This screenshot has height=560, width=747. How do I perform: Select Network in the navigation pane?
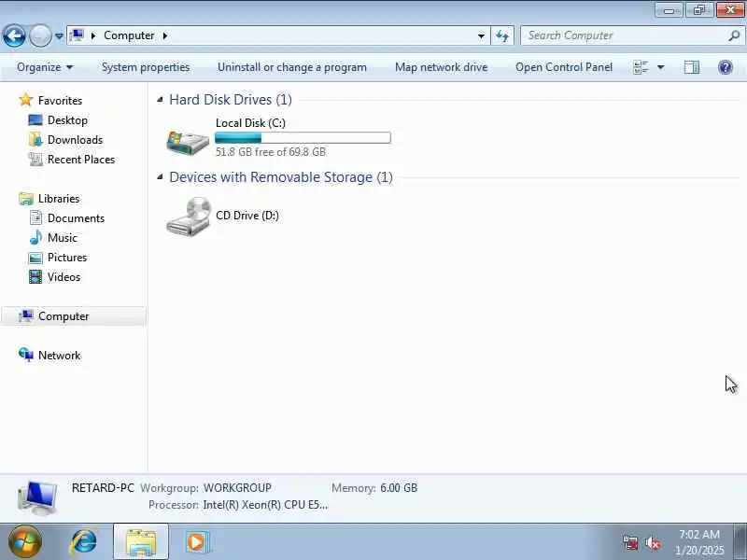(x=59, y=356)
